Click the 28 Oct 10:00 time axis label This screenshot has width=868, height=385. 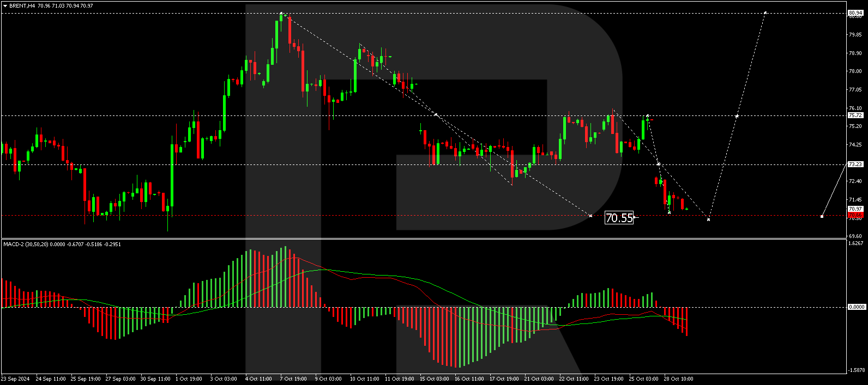[x=678, y=379]
